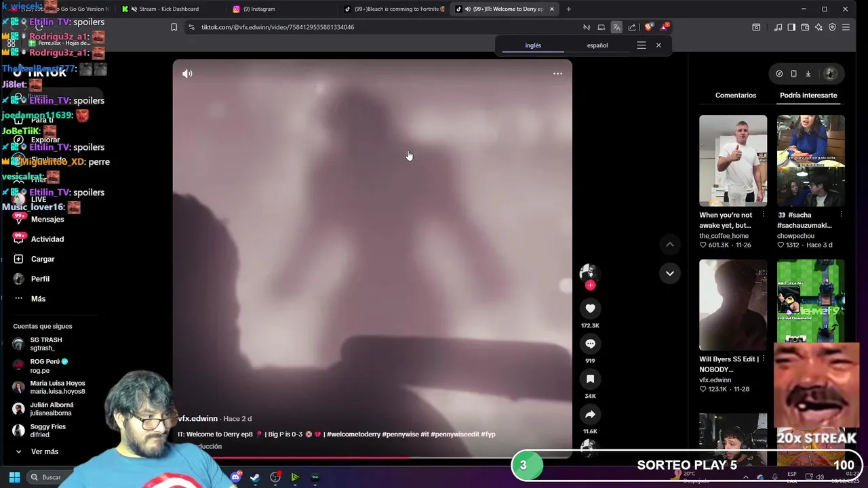Open the Brave hamburger menu
The width and height of the screenshot is (868, 488).
846,27
